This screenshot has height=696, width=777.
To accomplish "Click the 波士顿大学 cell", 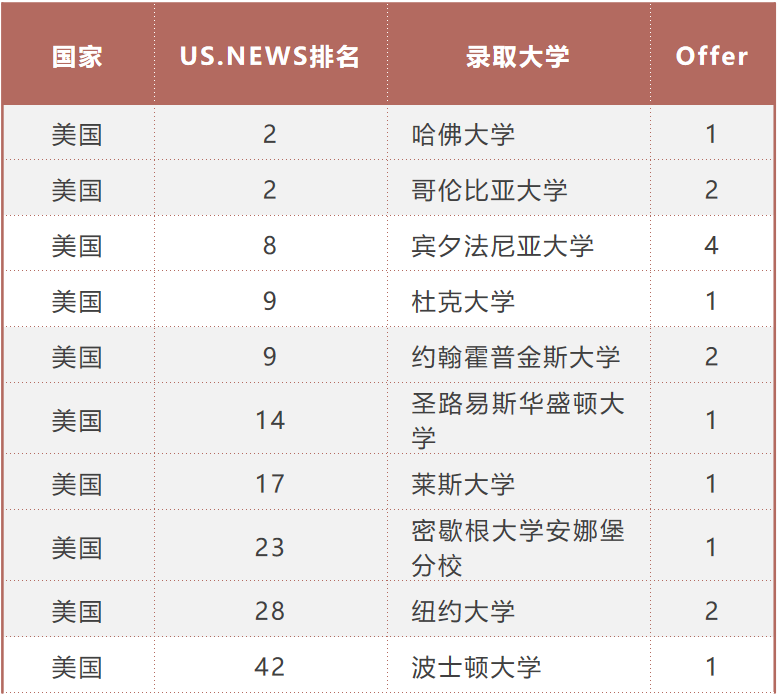I will (477, 667).
